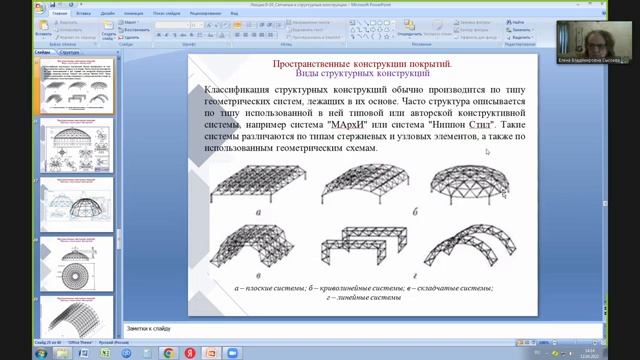Click the font color icon
Image resolution: width=640 pixels, height=360 pixels.
pos(222,36)
